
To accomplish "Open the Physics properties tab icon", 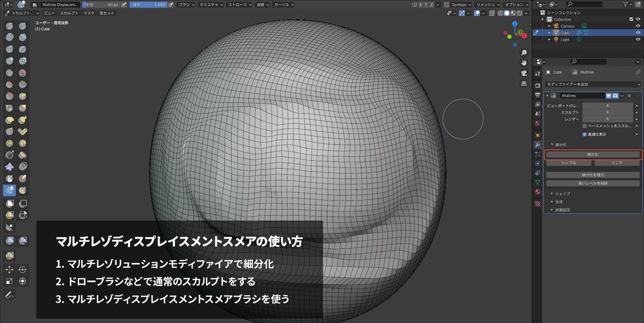I will (x=538, y=163).
